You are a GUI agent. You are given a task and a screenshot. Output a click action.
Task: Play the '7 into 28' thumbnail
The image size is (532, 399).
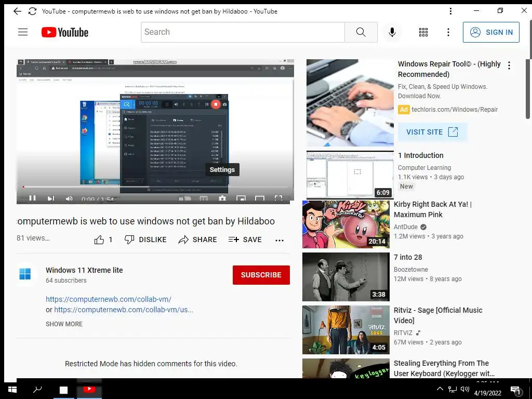click(x=345, y=277)
